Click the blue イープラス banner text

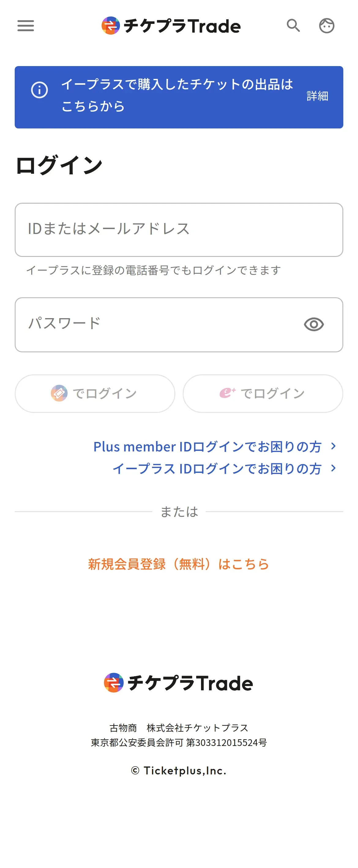177,95
